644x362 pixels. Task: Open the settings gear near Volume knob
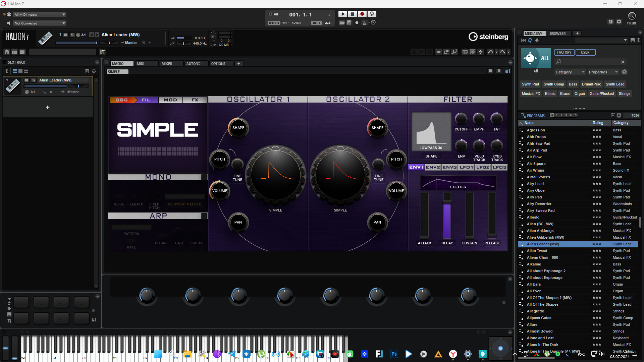click(619, 22)
